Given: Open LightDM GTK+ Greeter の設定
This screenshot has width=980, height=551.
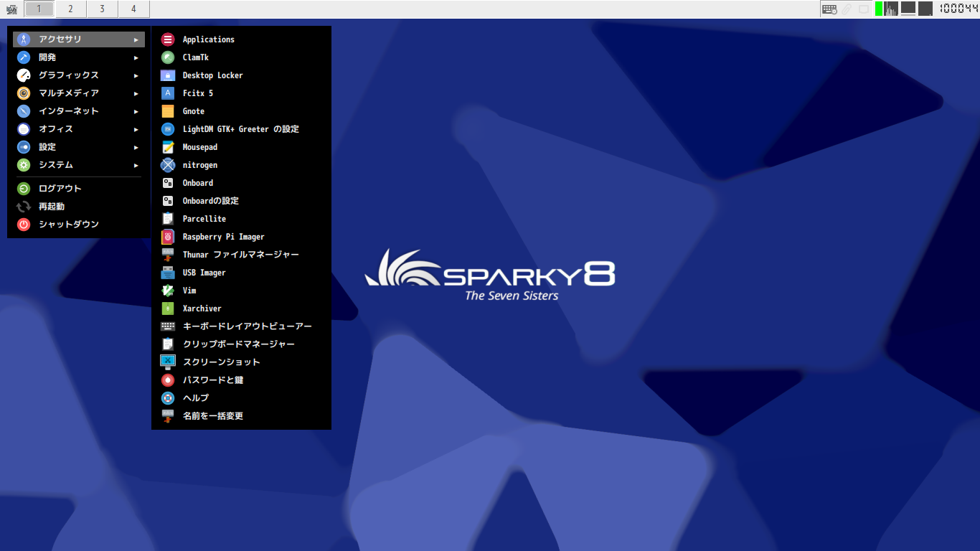Looking at the screenshot, I should [x=241, y=129].
